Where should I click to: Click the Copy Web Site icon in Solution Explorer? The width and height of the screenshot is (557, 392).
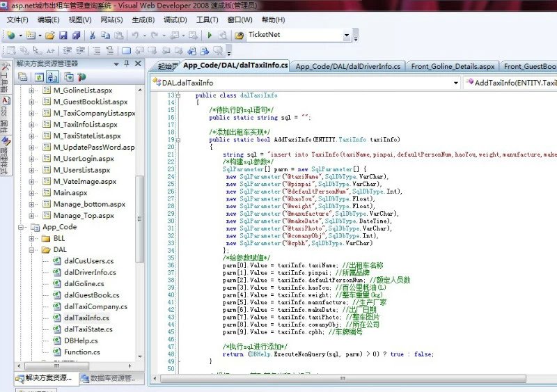tap(69, 77)
